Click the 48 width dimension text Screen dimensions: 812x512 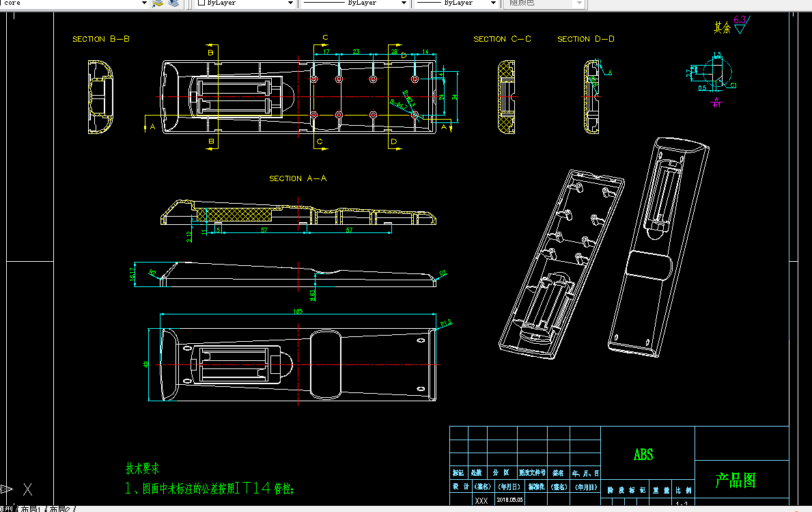(146, 365)
